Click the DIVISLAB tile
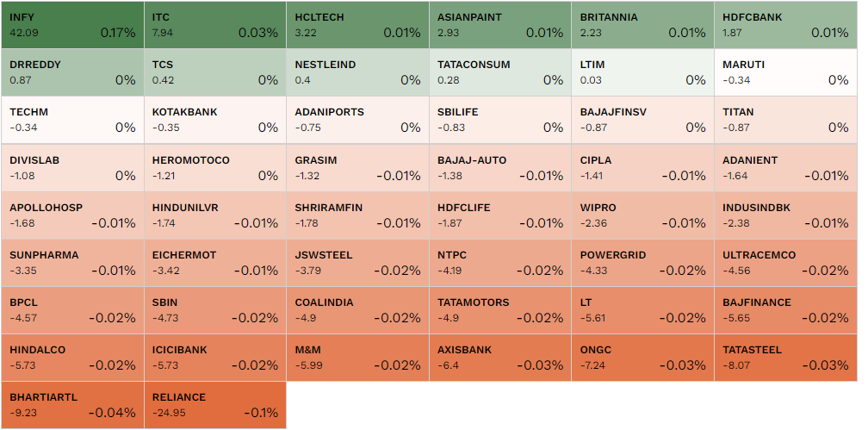The height and width of the screenshot is (430, 868). coord(72,167)
